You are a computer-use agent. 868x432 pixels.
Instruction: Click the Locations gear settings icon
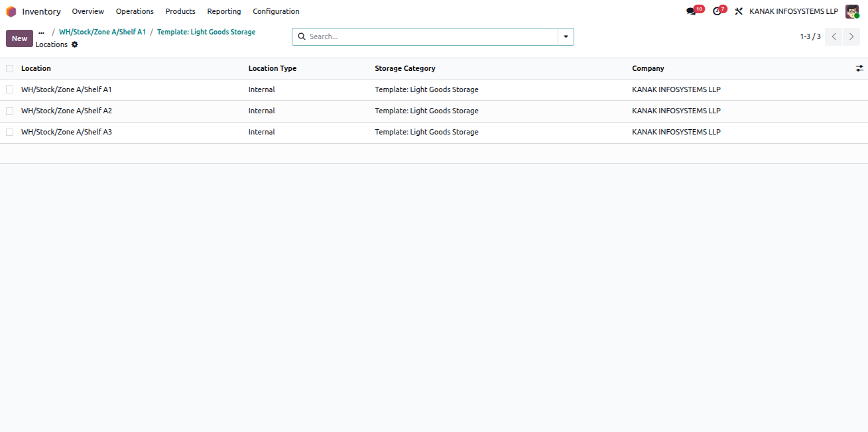click(x=75, y=44)
